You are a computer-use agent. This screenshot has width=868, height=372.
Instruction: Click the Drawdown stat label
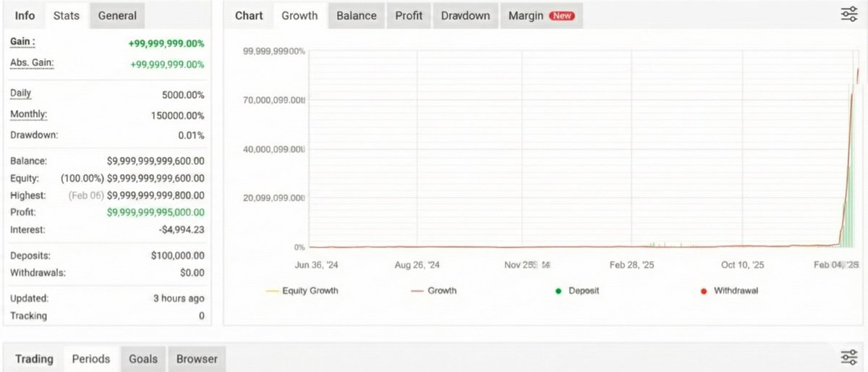(34, 135)
